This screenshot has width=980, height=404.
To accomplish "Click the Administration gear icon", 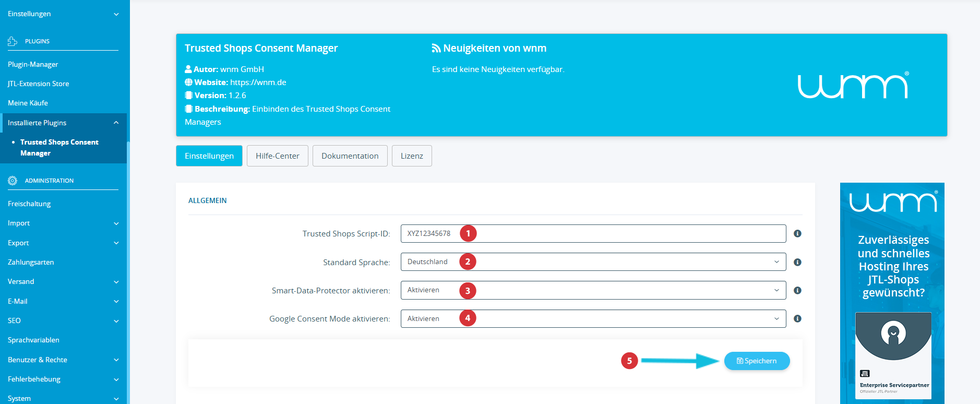I will [13, 181].
